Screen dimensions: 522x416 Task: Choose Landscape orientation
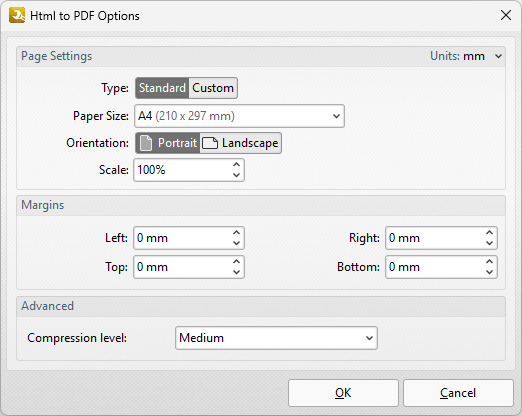241,143
